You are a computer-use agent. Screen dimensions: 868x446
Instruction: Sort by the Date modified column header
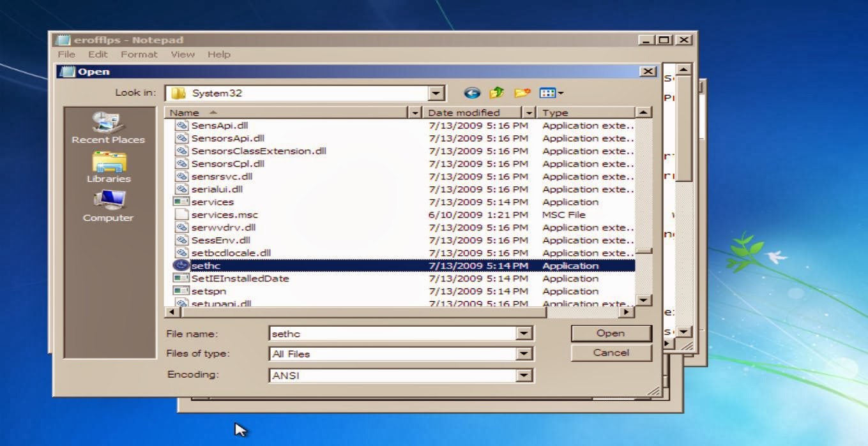(x=473, y=112)
